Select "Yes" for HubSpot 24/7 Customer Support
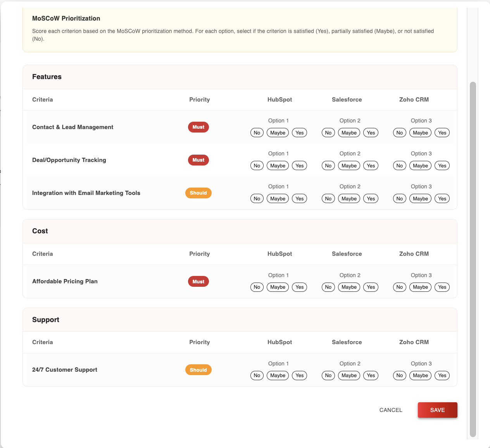This screenshot has height=448, width=490. (299, 376)
